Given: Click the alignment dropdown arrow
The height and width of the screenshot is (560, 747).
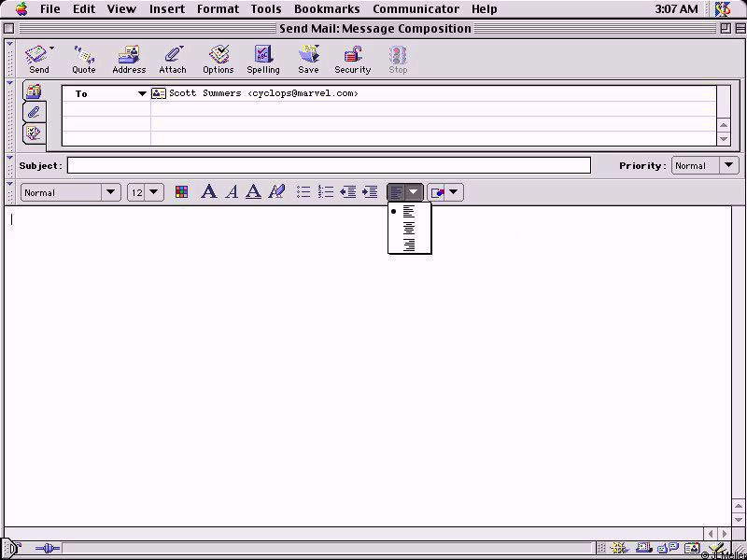Looking at the screenshot, I should coord(414,192).
